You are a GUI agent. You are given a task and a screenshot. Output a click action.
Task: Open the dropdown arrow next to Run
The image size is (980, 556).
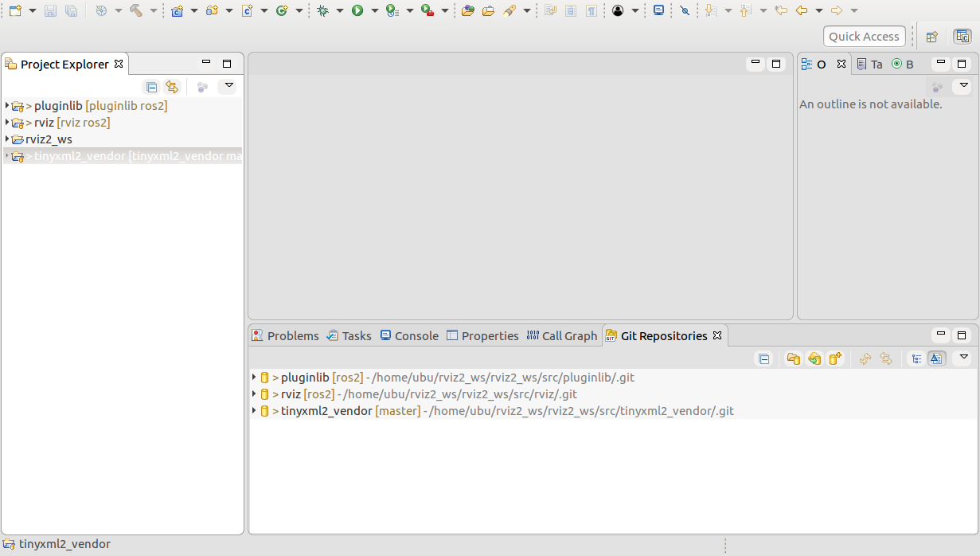(x=374, y=10)
